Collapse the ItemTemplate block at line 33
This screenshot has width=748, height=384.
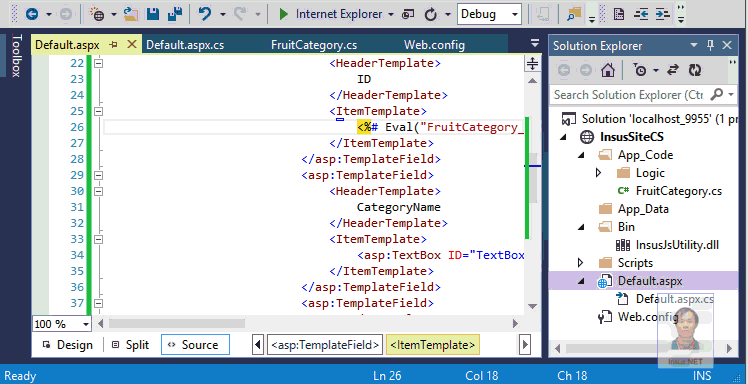pos(98,239)
